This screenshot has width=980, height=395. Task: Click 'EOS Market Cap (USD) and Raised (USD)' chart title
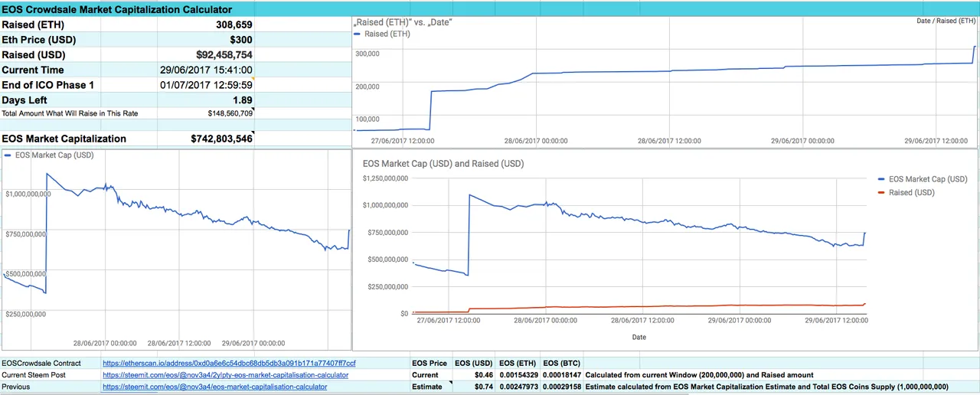point(443,164)
